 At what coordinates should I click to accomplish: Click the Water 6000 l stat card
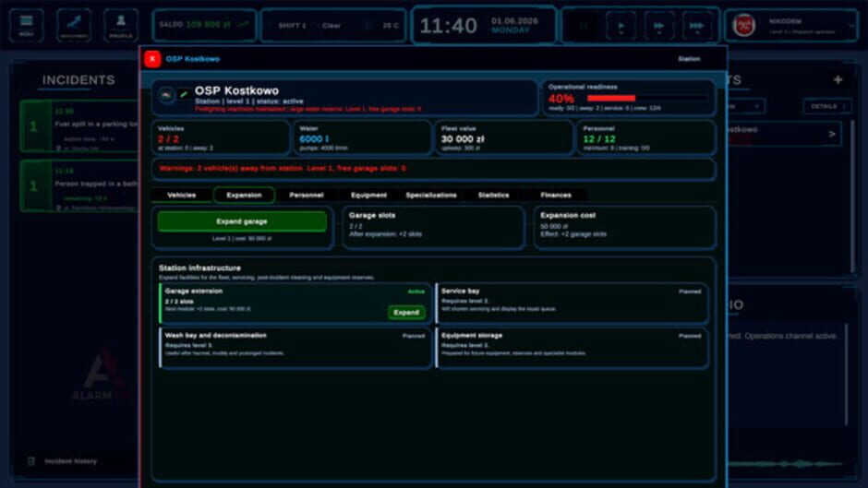pos(362,137)
